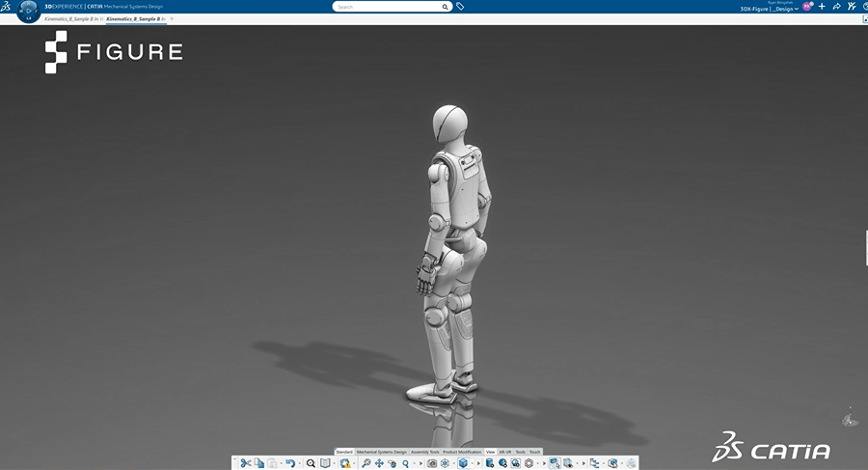868x470 pixels.
Task: Click the plus Add icon in top bar
Action: click(822, 7)
